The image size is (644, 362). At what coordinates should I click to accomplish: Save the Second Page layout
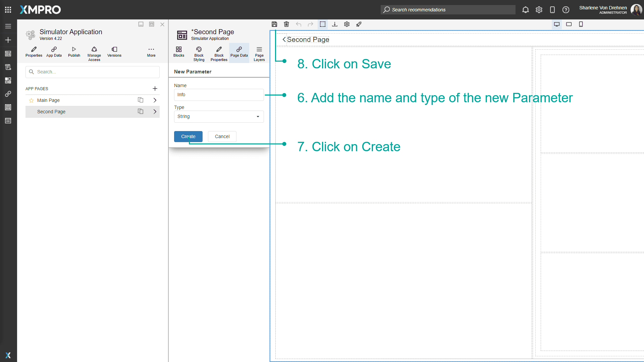[274, 24]
